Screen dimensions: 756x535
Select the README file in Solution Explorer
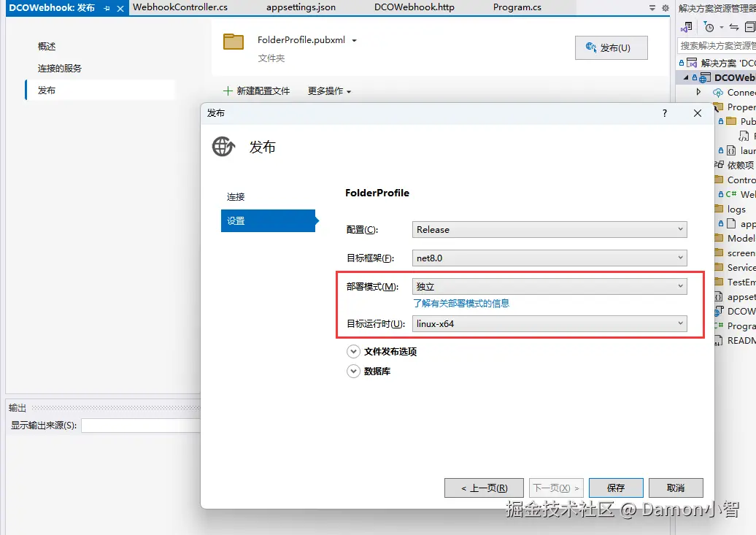pyautogui.click(x=735, y=340)
